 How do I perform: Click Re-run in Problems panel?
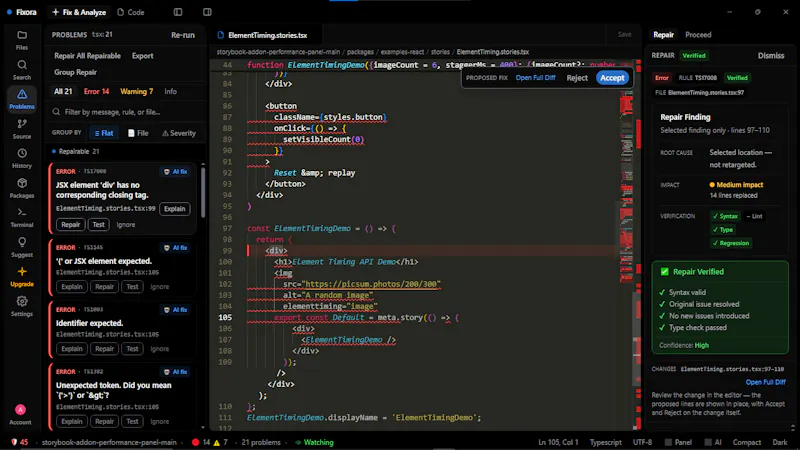tap(183, 35)
